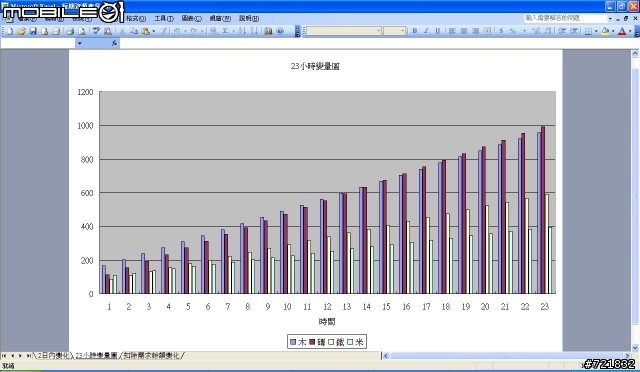Click the Sort Descending icon
640x372 pixels.
point(254,31)
